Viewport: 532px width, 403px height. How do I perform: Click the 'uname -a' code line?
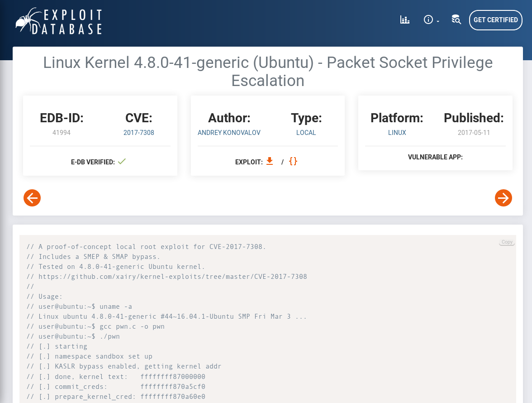tap(80, 307)
